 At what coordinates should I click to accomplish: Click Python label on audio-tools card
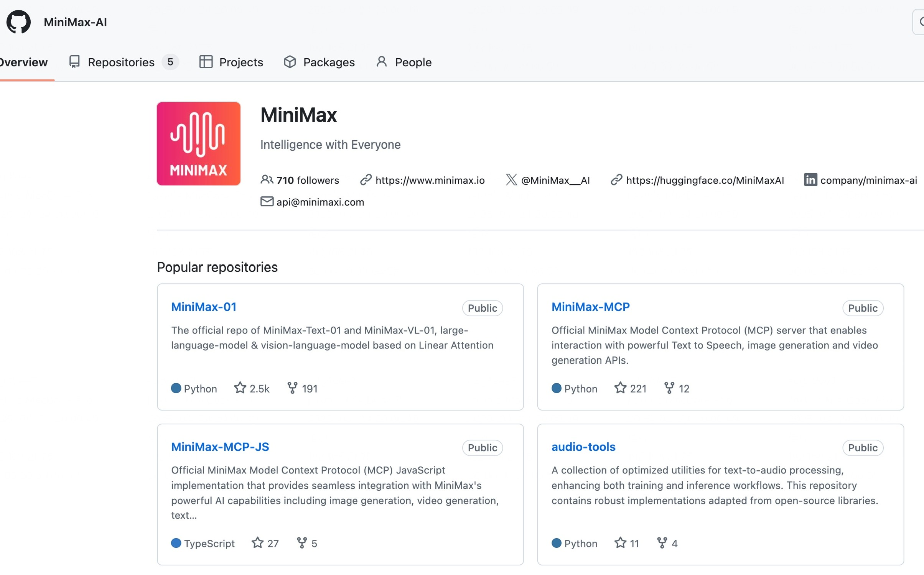click(x=581, y=544)
